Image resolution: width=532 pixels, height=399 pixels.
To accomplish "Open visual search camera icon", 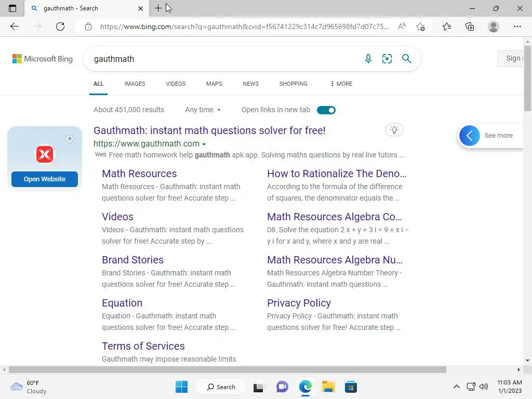I will click(x=387, y=59).
